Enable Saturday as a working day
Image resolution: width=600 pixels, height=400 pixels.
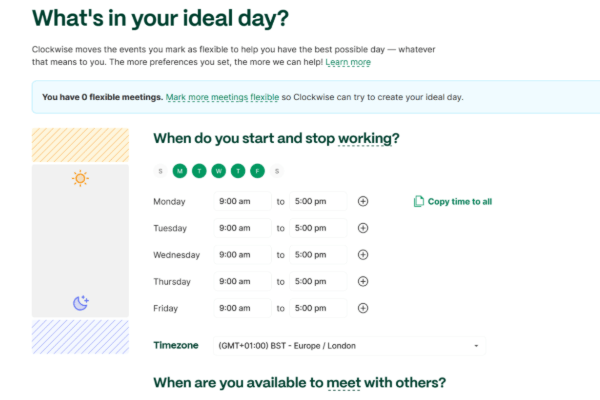(x=277, y=171)
